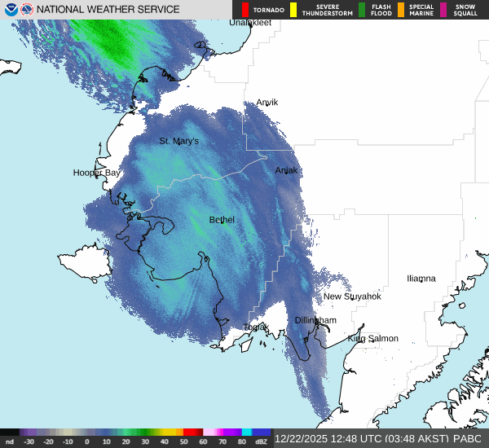Select the red Tornado legend swatch

point(245,10)
